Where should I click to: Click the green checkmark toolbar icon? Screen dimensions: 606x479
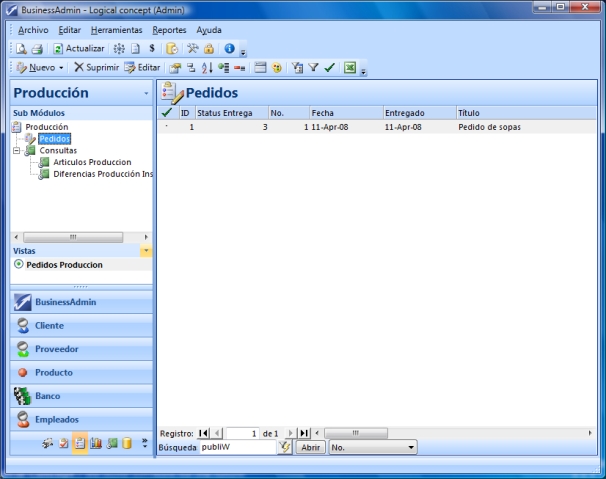tap(328, 67)
